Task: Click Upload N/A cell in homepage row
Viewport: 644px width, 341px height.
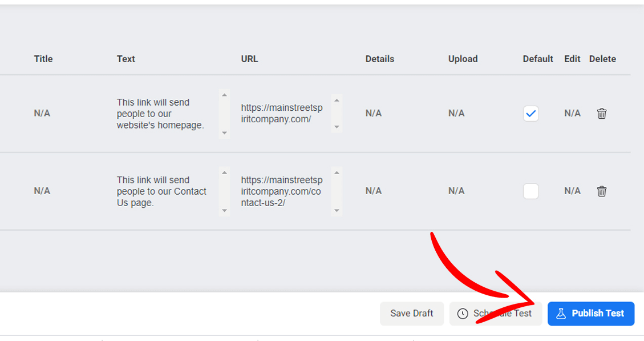Action: 456,113
